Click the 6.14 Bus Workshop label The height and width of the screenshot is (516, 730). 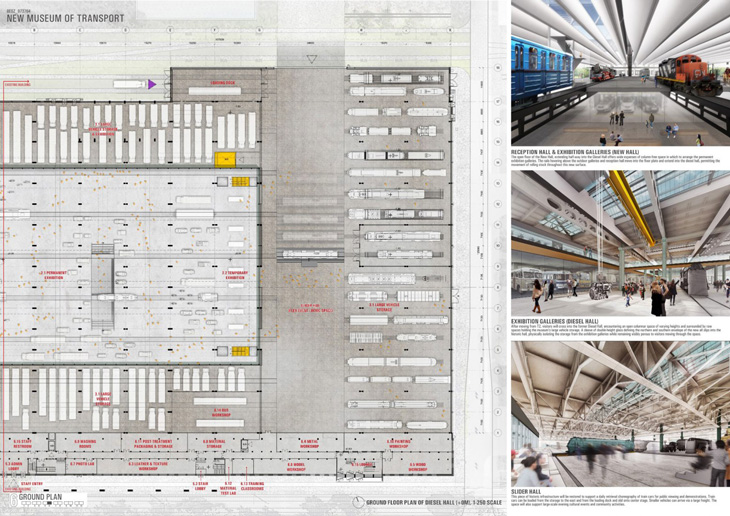[221, 413]
